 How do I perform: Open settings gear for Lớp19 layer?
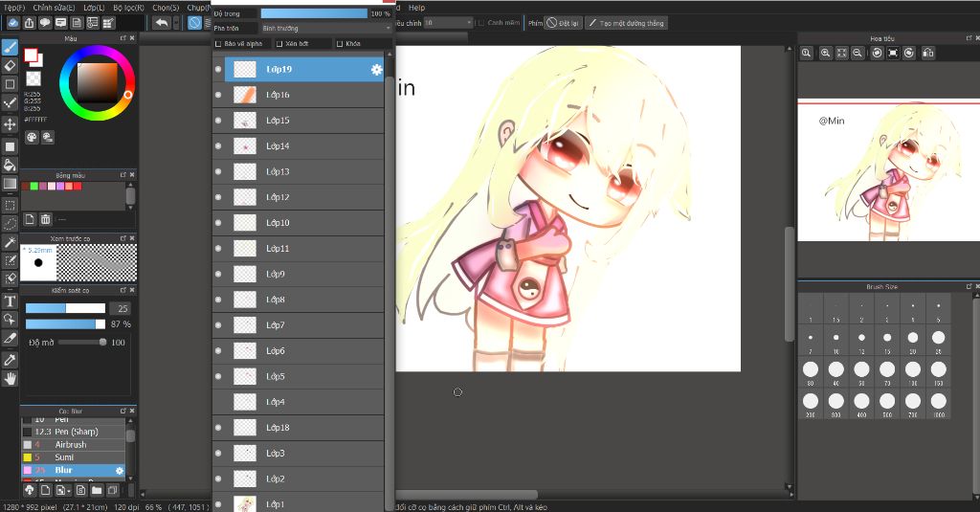pyautogui.click(x=376, y=70)
